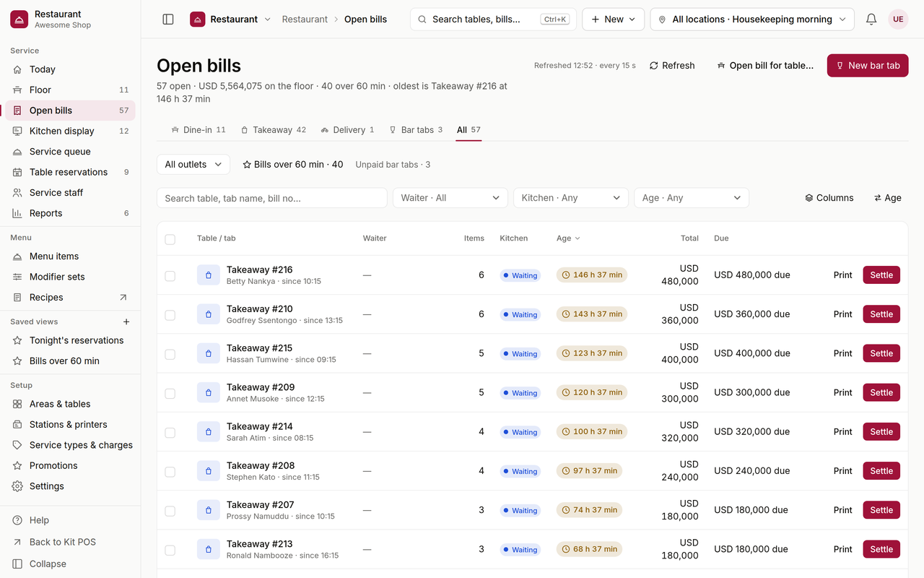Image resolution: width=924 pixels, height=578 pixels.
Task: Click the Age column header to sort
Action: point(568,238)
